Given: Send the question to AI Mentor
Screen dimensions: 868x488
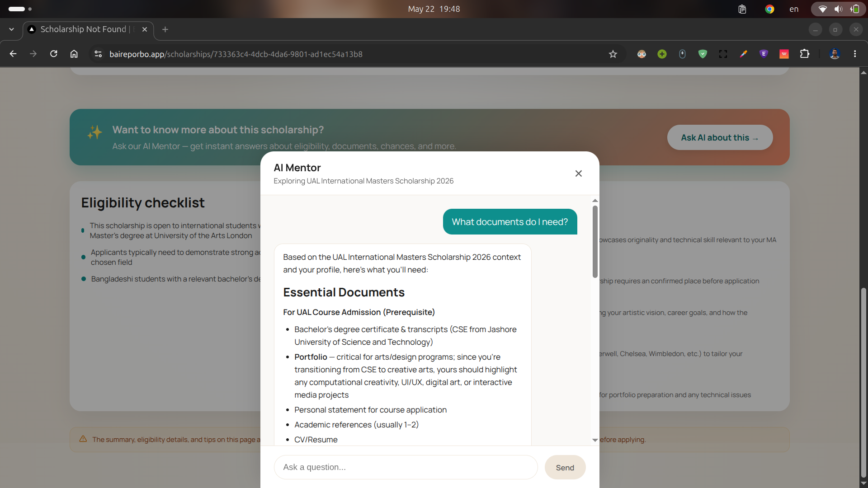Looking at the screenshot, I should (x=565, y=468).
